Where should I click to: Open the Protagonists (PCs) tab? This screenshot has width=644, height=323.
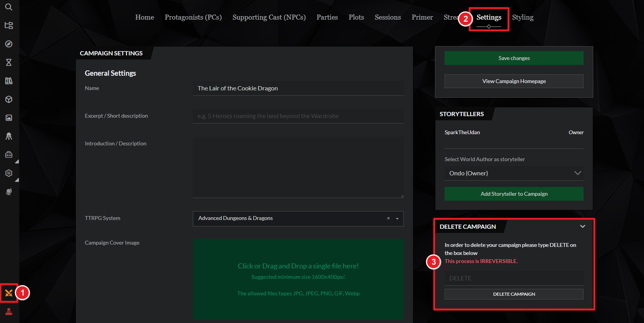193,17
